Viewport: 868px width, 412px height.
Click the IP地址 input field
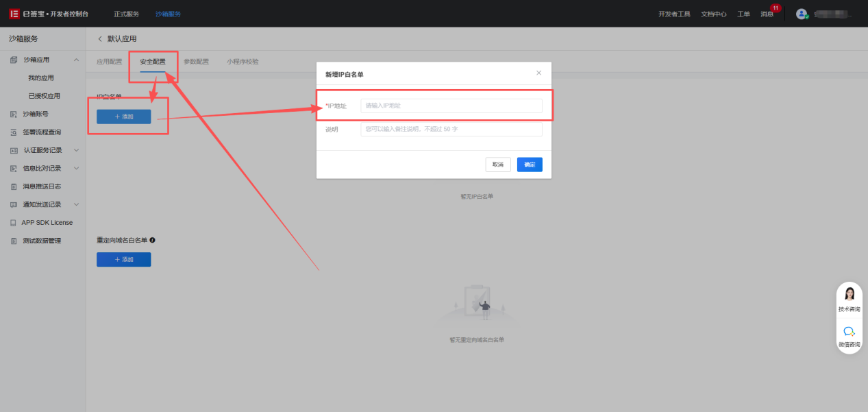[x=451, y=106]
